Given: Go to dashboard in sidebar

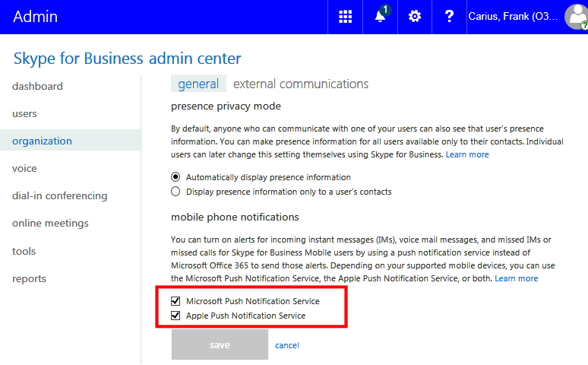Looking at the screenshot, I should tap(37, 86).
